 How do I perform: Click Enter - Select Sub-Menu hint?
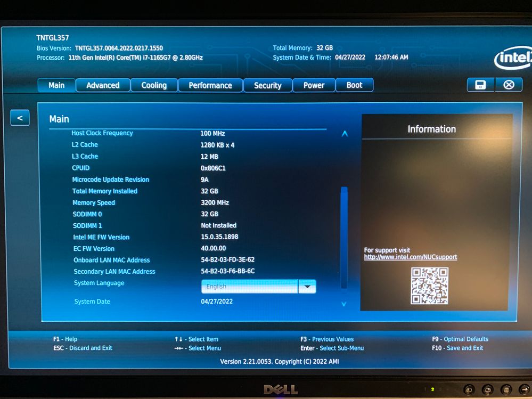coord(332,348)
